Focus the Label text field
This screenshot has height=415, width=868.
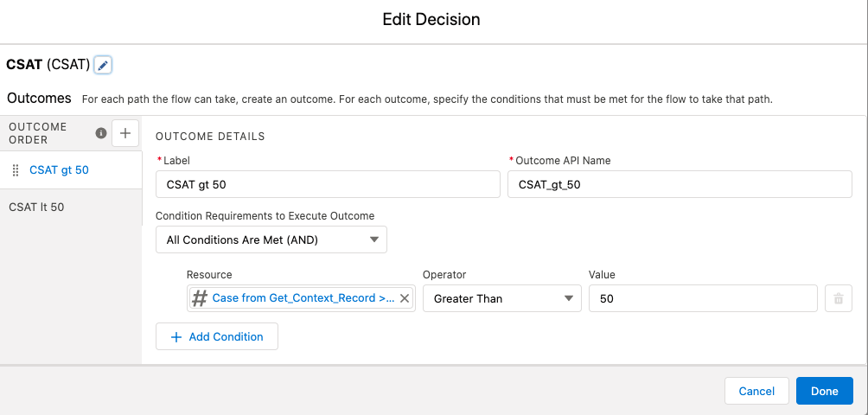pyautogui.click(x=328, y=184)
